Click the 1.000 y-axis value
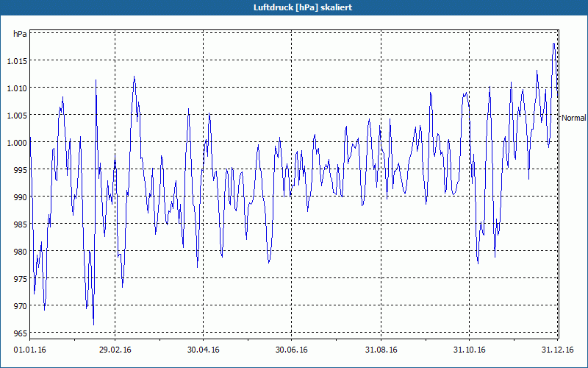This screenshot has height=368, width=588. click(17, 142)
